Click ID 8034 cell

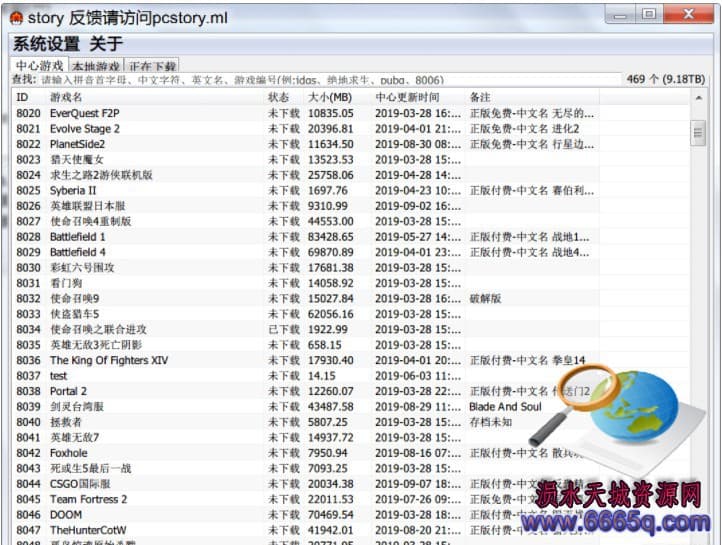29,329
